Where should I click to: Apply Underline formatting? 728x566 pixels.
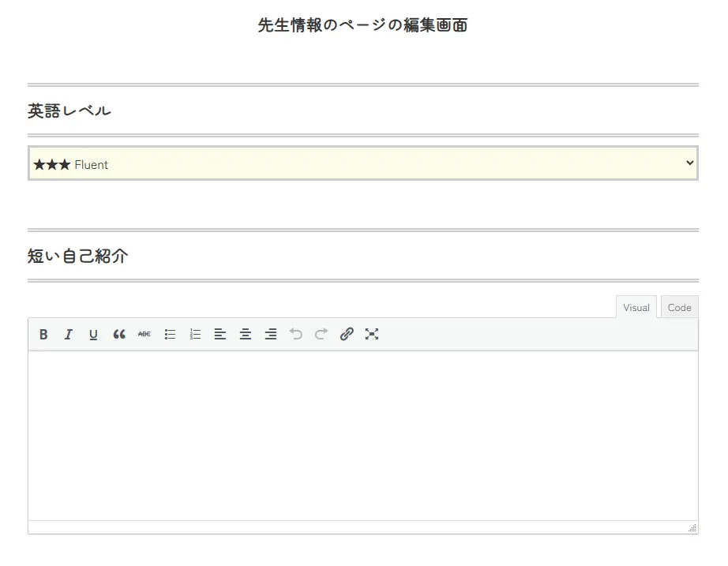[x=93, y=334]
